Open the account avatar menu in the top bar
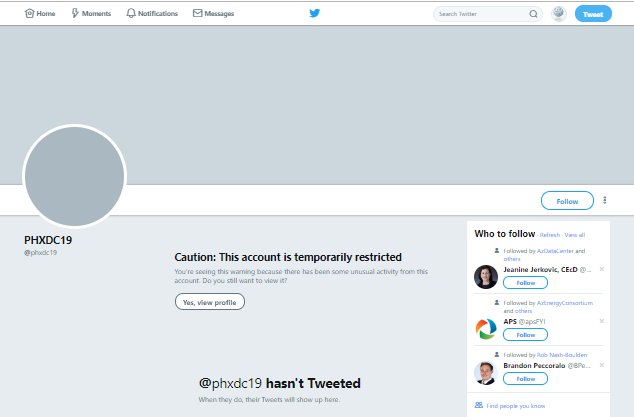Screen dimensions: 634x417 click(558, 13)
